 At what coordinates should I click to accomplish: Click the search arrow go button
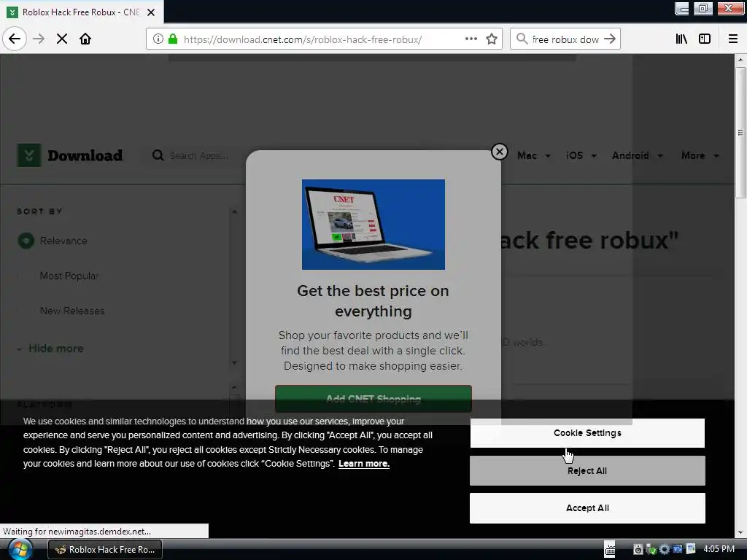pos(610,39)
